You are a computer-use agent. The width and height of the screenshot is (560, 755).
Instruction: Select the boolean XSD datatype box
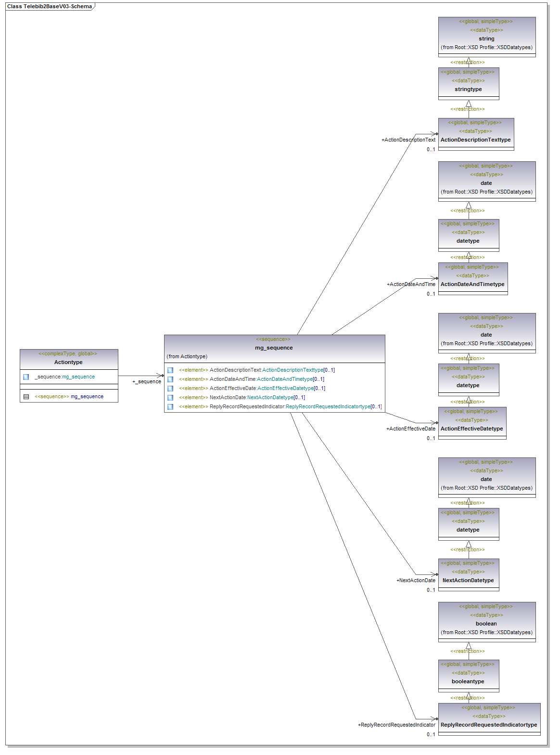pyautogui.click(x=486, y=624)
